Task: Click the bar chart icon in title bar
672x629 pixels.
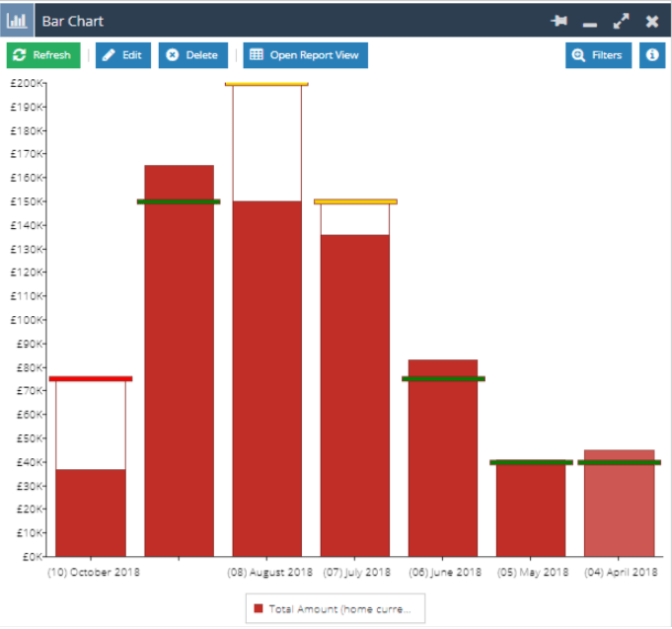Action: (x=18, y=21)
